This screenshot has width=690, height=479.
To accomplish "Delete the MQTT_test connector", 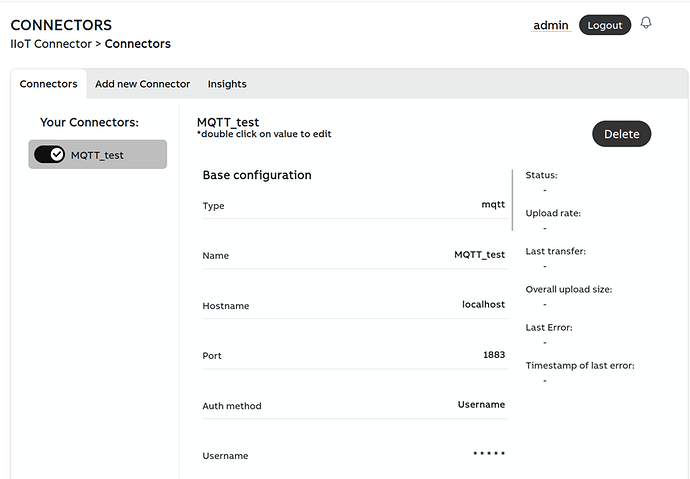I will click(621, 134).
